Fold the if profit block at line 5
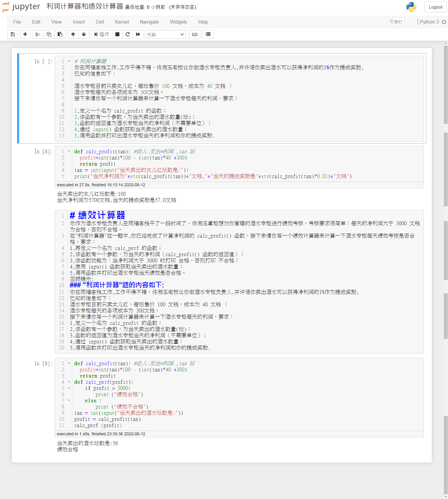The image size is (448, 499). coord(69,388)
